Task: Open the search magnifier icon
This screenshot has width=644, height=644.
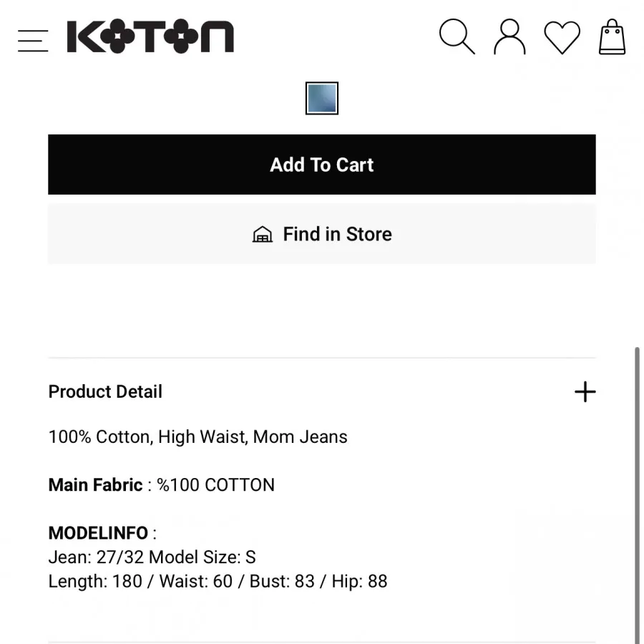Action: click(457, 36)
